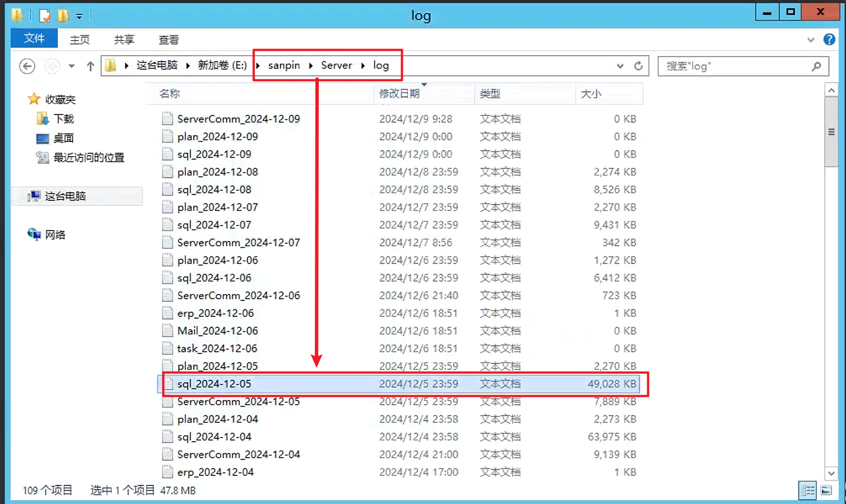Viewport: 846px width, 504px height.
Task: Expand arrow after Server breadcrumb
Action: coord(363,66)
